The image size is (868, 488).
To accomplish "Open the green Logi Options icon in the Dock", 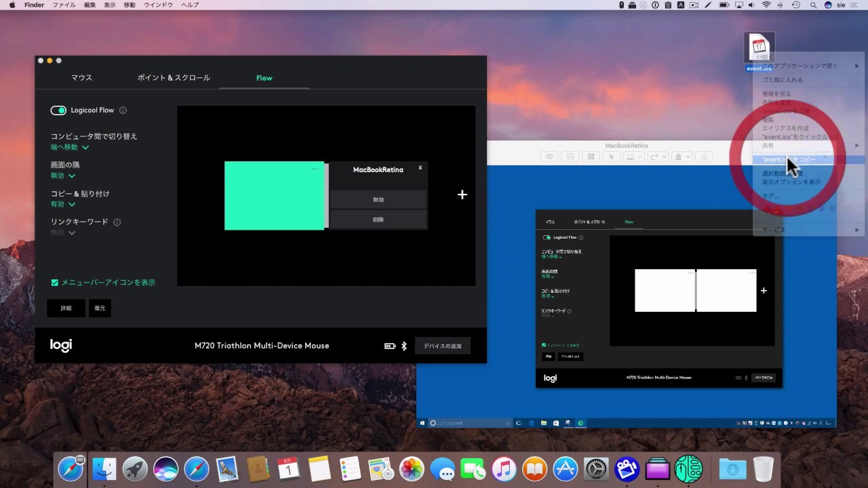I will click(688, 468).
